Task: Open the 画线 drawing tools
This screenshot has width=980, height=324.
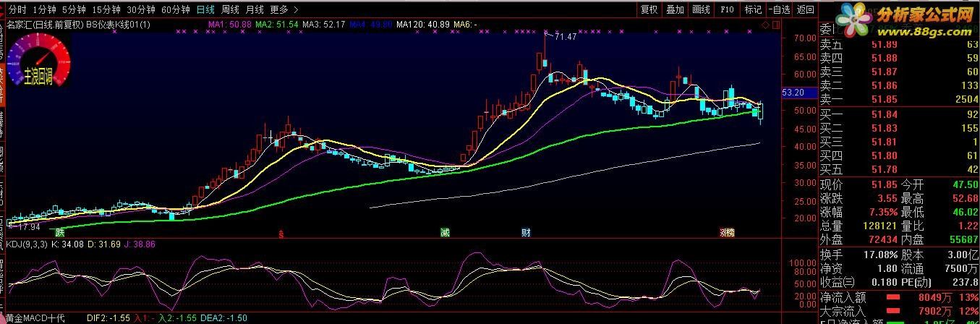Action: coord(700,9)
